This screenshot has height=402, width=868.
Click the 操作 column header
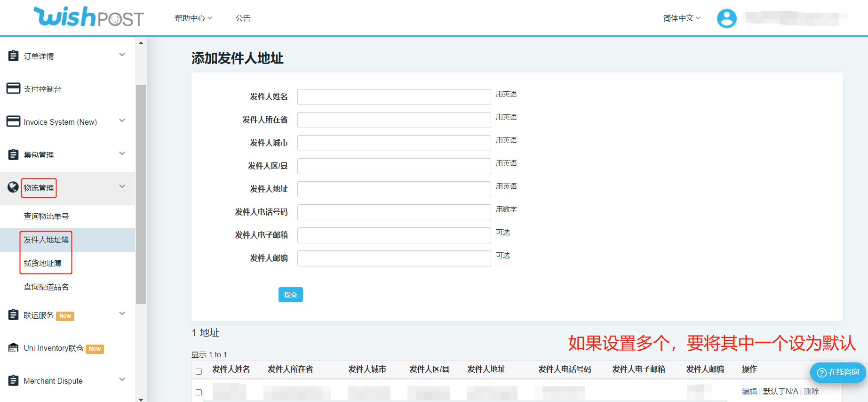[749, 369]
